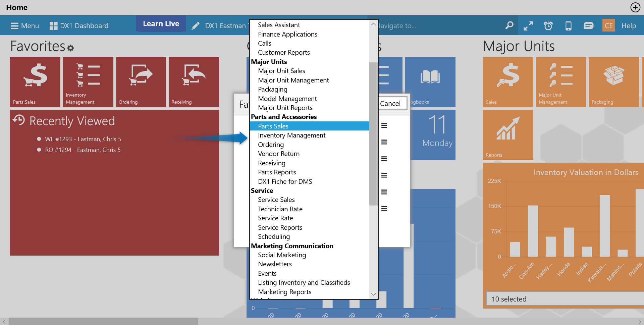Click the Monday 11 calendar tile
This screenshot has height=325, width=644.
(433, 135)
